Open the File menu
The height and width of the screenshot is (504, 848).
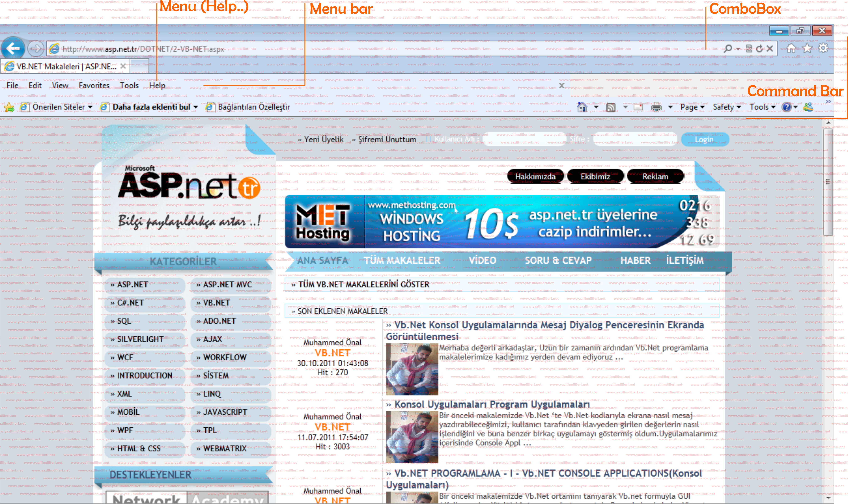click(x=12, y=85)
